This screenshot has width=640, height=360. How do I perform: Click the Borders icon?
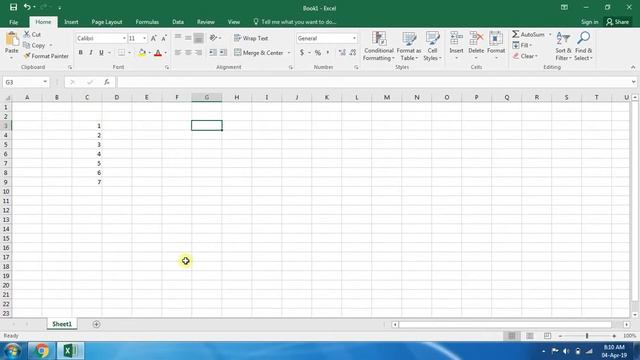pyautogui.click(x=121, y=53)
